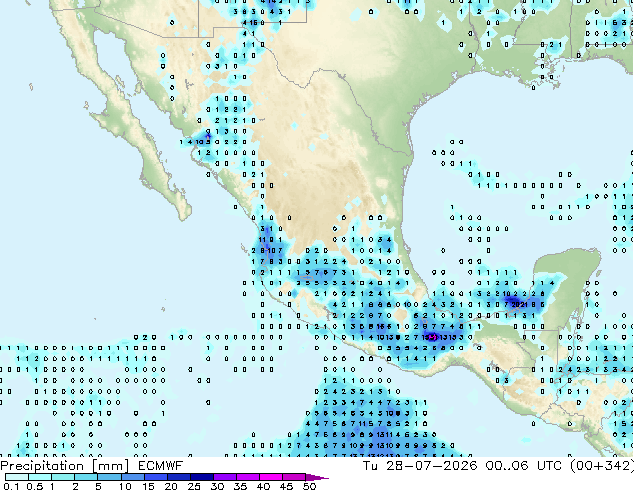
Task: Click the "25" legend scale label
Action: 194,486
